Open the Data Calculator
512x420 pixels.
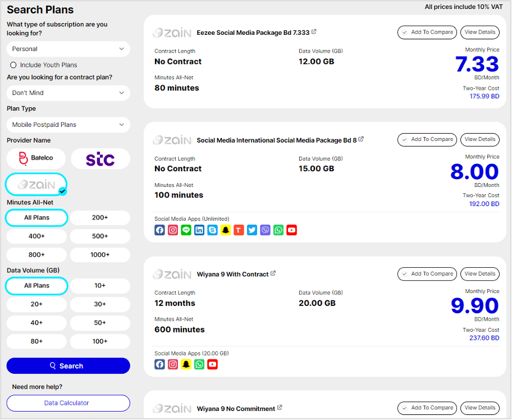coord(68,403)
